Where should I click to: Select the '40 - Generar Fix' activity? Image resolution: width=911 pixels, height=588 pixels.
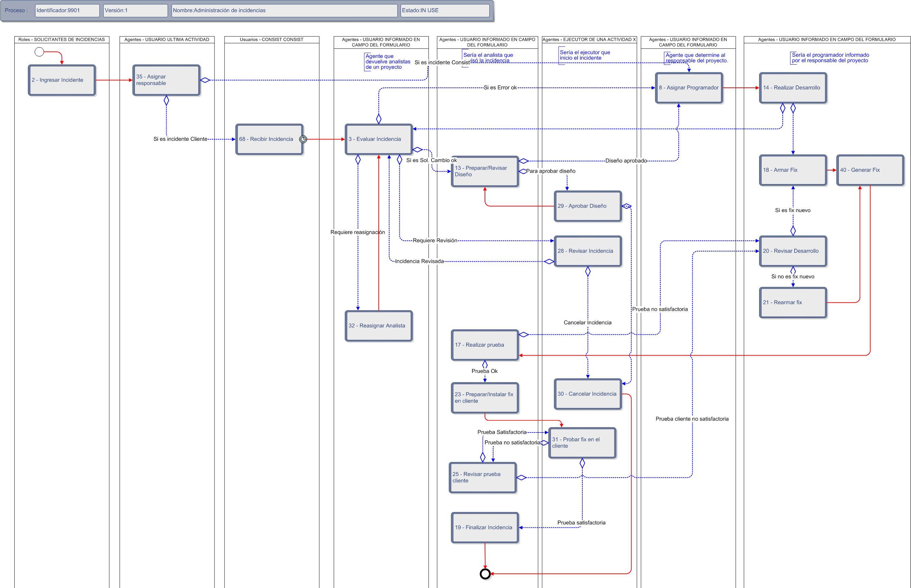click(x=870, y=170)
